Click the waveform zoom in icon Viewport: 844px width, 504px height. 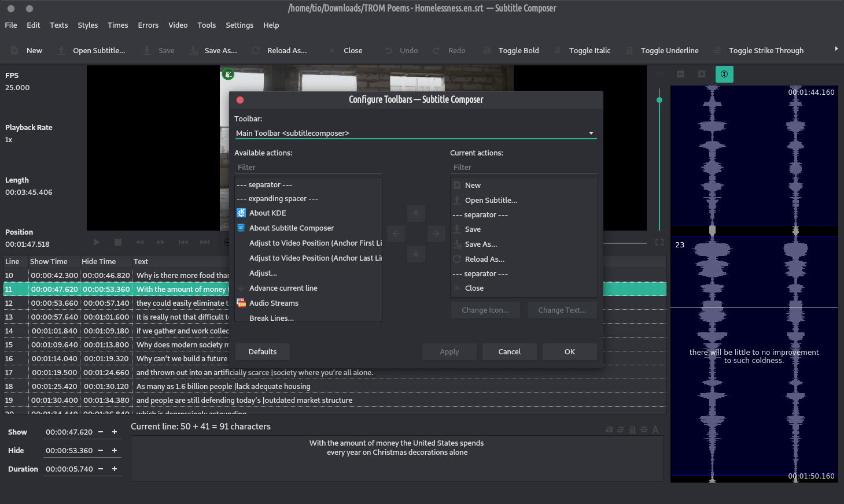[x=702, y=74]
